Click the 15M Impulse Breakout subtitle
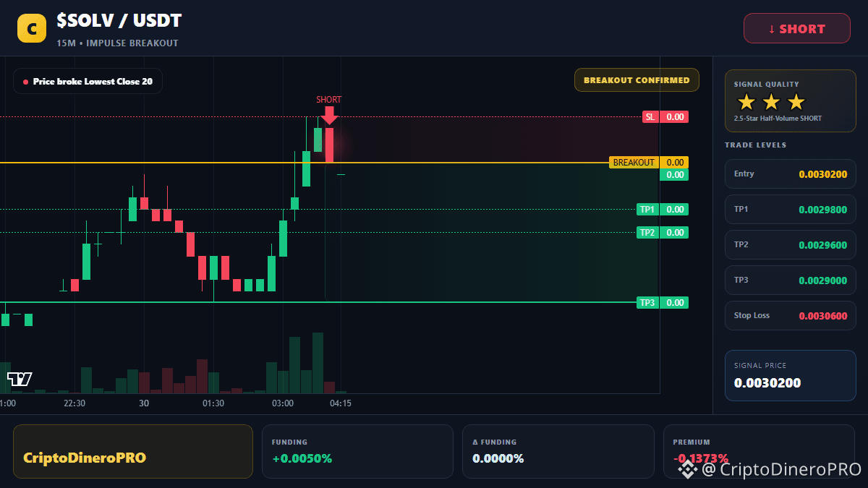The image size is (868, 488). tap(117, 43)
